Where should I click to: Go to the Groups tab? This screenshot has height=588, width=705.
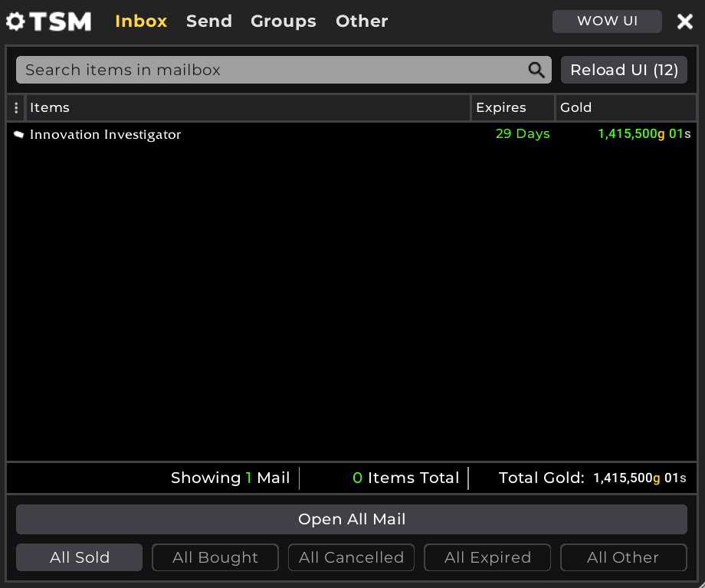click(284, 21)
